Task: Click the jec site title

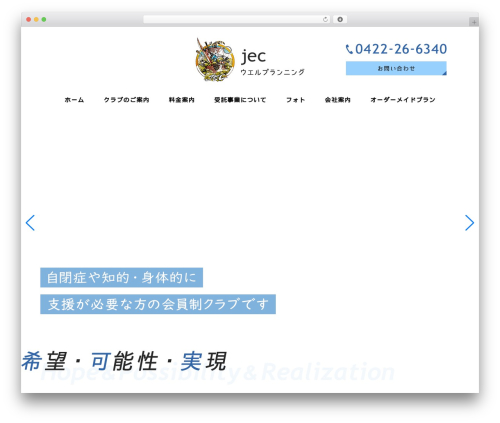Action: 254,56
